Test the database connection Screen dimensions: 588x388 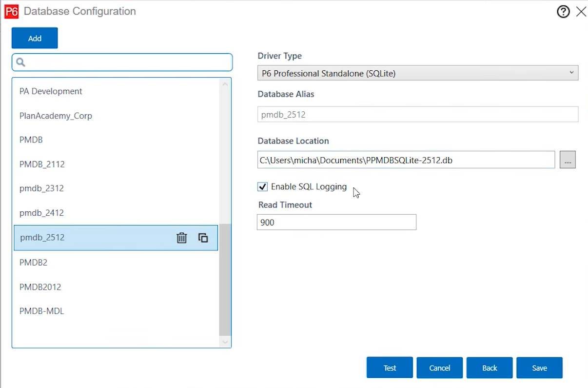pos(389,368)
